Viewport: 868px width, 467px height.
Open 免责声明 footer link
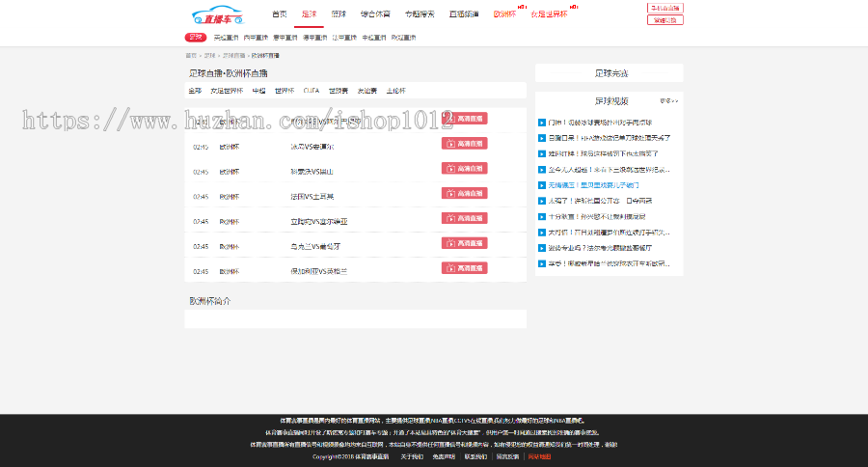click(444, 457)
